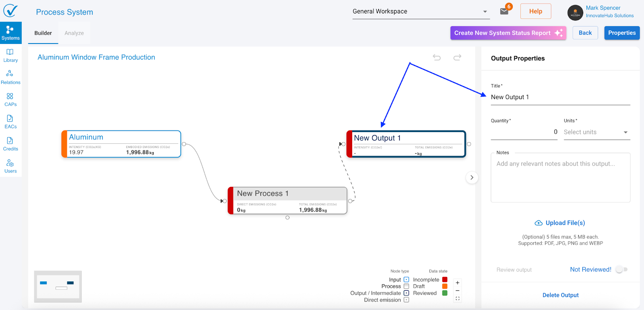
Task: Click the Delete Output link
Action: (560, 295)
